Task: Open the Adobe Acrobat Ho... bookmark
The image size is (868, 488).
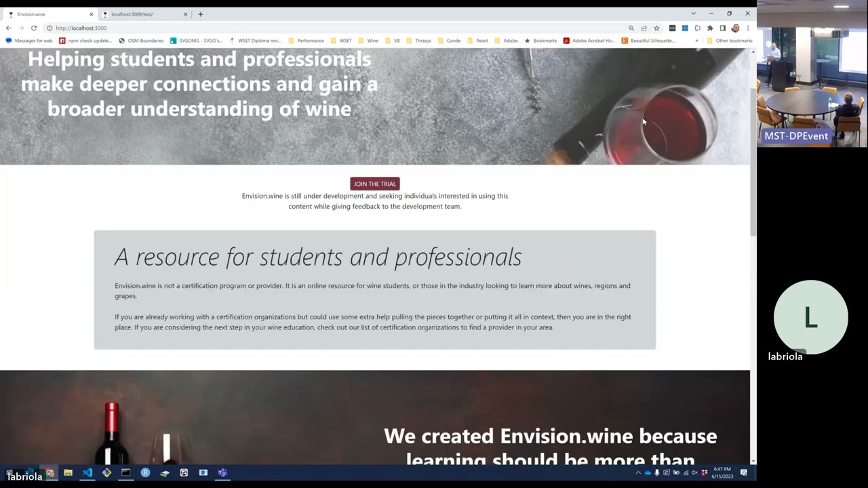Action: click(x=589, y=41)
